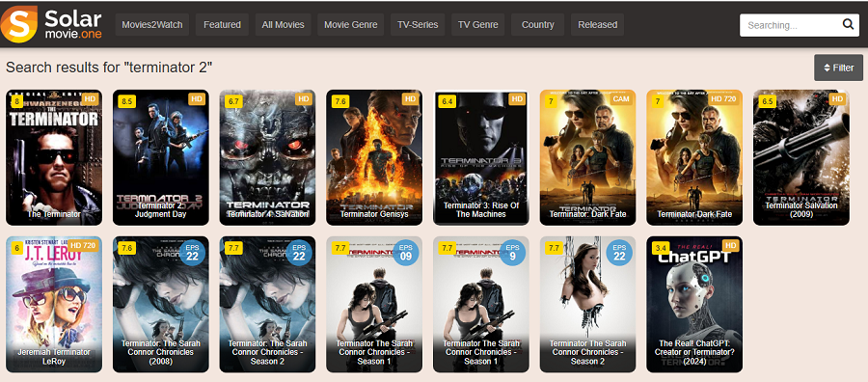Open the Movies2Watch menu item
This screenshot has width=868, height=382.
[x=152, y=25]
